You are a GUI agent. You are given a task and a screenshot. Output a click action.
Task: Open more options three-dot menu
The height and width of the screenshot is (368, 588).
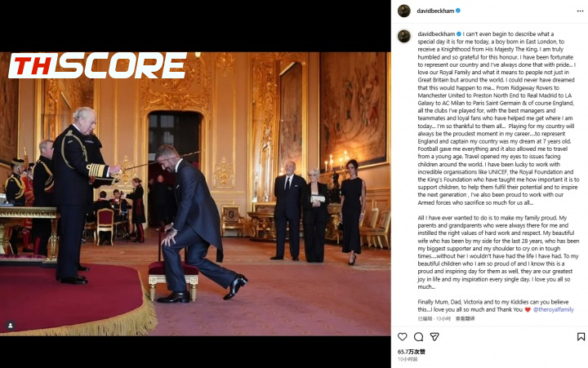point(580,11)
